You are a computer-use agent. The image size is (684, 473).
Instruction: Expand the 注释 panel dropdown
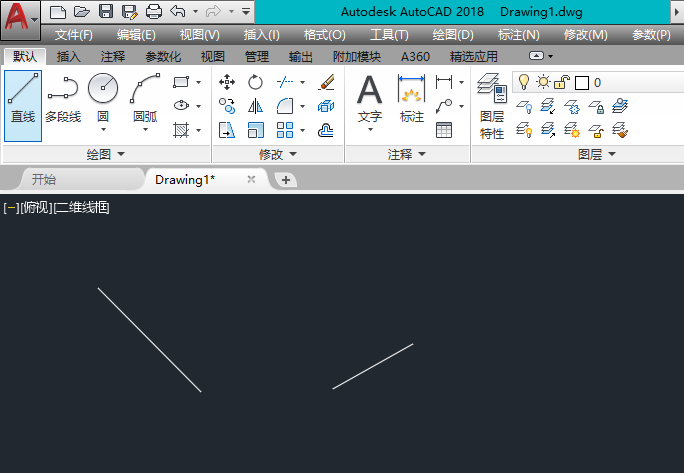(x=407, y=154)
